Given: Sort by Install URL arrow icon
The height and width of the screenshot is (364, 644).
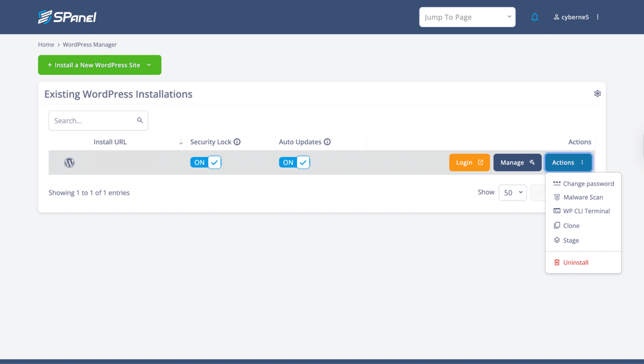Looking at the screenshot, I should 180,142.
